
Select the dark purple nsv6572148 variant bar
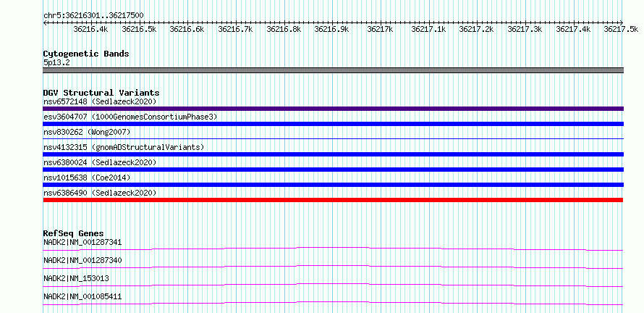pos(333,109)
